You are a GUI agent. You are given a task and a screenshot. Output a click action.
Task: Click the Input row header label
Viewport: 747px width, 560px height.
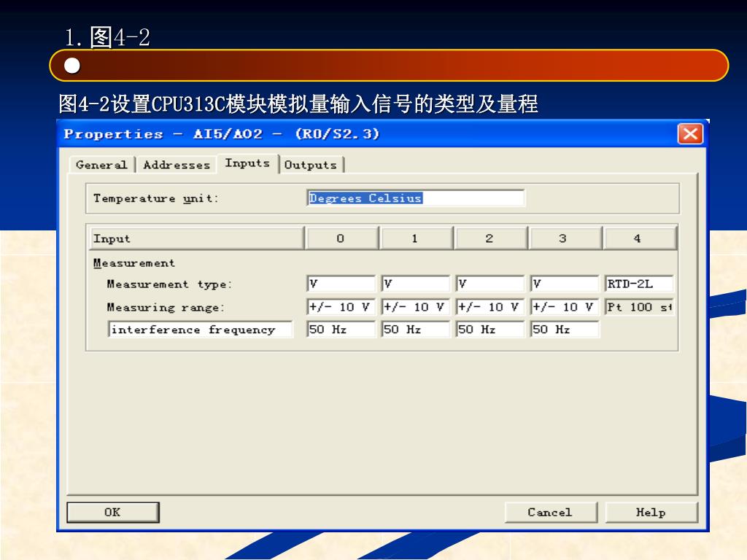tap(197, 238)
